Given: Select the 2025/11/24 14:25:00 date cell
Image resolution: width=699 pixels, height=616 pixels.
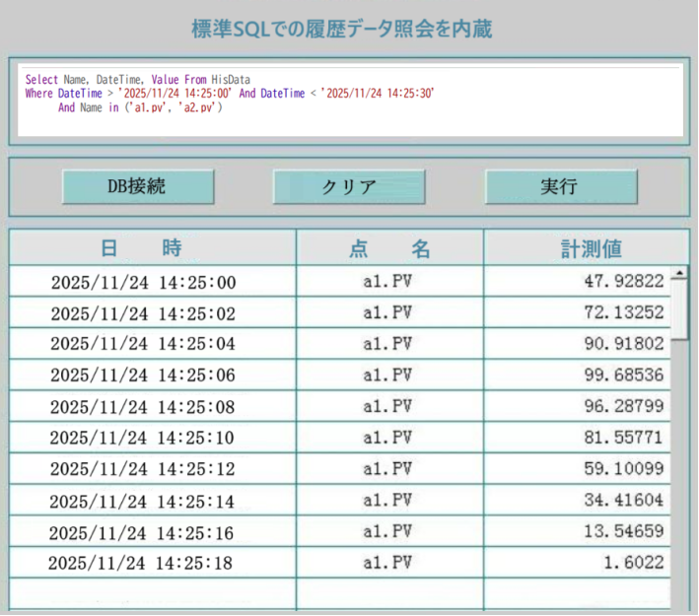Looking at the screenshot, I should [143, 283].
